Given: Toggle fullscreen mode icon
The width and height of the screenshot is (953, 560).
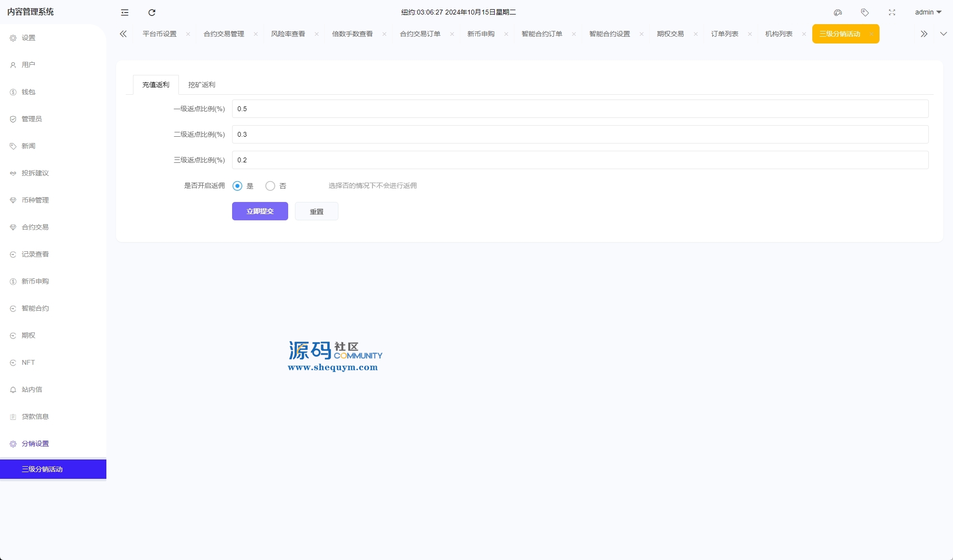Looking at the screenshot, I should [x=892, y=13].
